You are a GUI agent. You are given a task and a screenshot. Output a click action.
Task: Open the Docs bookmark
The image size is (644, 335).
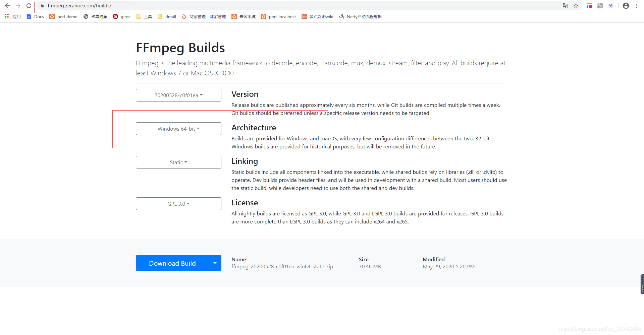point(35,16)
